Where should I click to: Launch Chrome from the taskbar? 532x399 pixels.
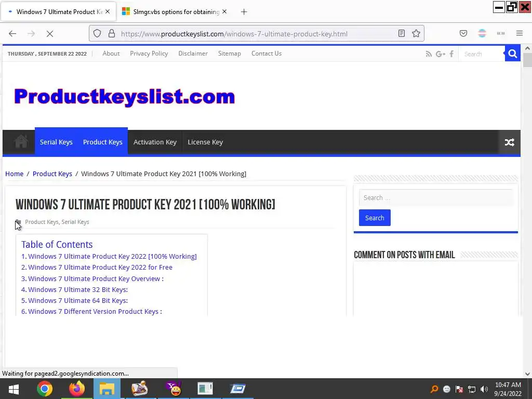pos(45,389)
